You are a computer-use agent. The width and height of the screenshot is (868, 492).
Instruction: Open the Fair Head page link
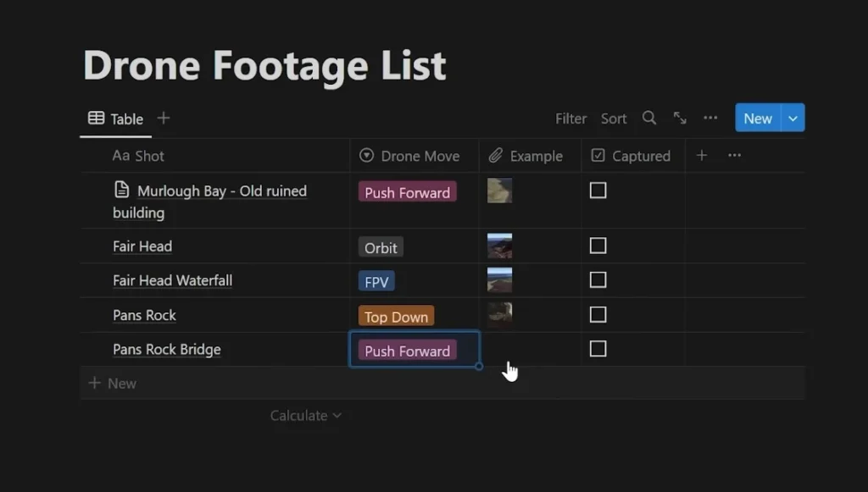(142, 246)
